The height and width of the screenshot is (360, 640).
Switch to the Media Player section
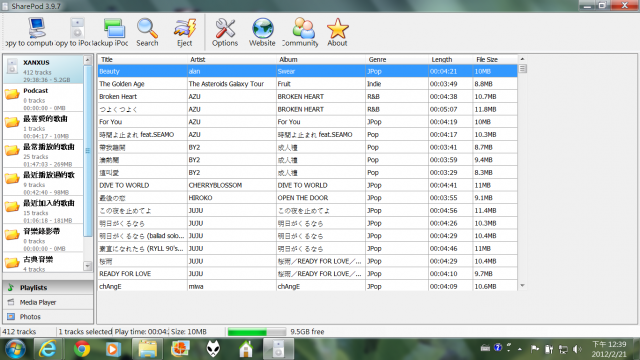click(x=48, y=302)
